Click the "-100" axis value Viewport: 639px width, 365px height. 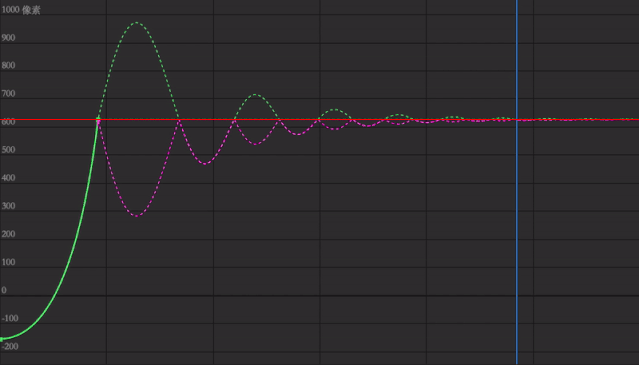tap(10, 319)
